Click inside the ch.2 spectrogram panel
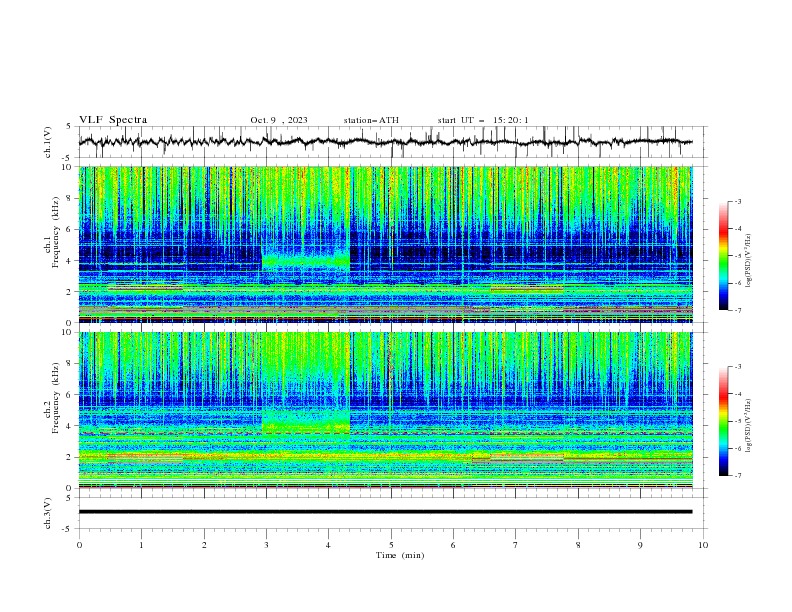The width and height of the screenshot is (792, 612). (385, 410)
